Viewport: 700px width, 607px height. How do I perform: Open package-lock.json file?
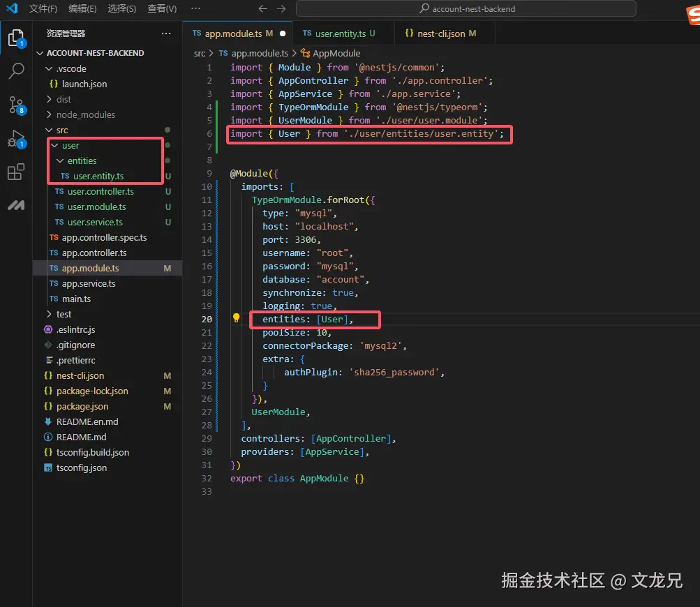[107, 391]
